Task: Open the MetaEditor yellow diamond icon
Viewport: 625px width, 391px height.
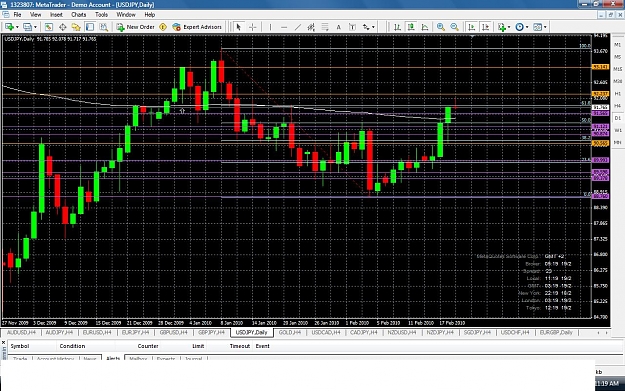Action: (x=163, y=27)
